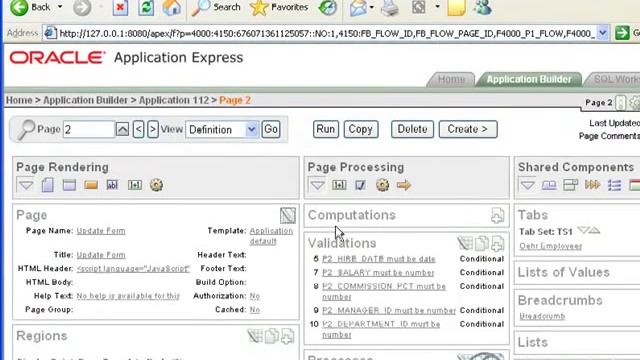Screen dimensions: 640x360
Task: Click the green Go arrow beside address bar
Action: click(x=622, y=33)
